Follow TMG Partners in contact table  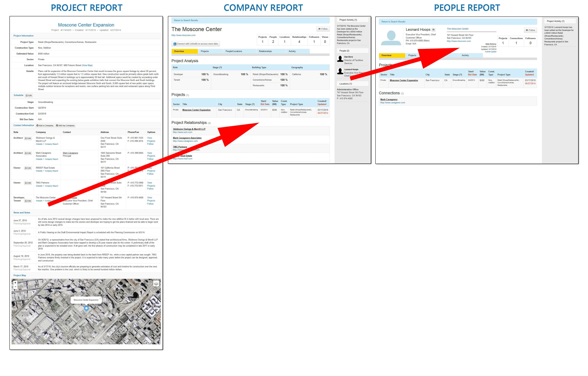coord(150,189)
